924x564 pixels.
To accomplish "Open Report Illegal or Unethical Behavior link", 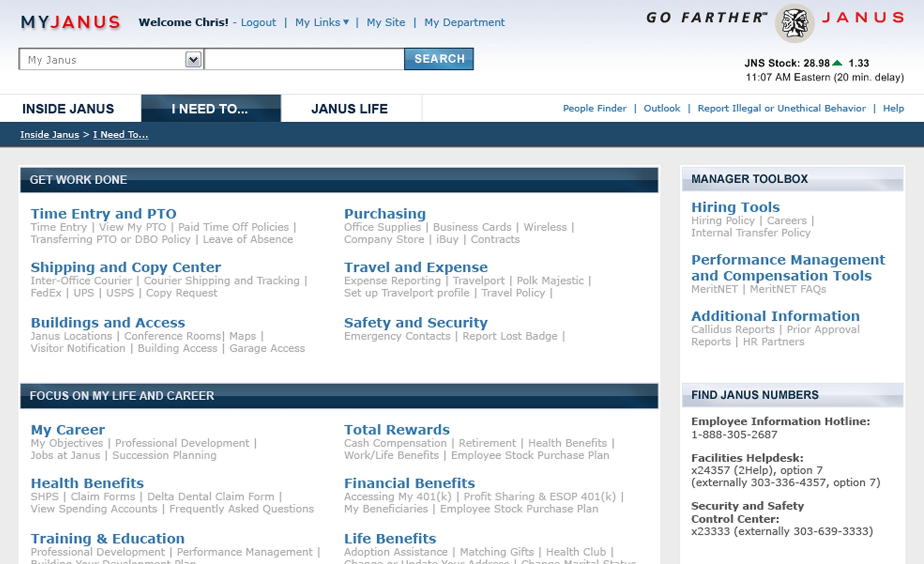I will [781, 108].
